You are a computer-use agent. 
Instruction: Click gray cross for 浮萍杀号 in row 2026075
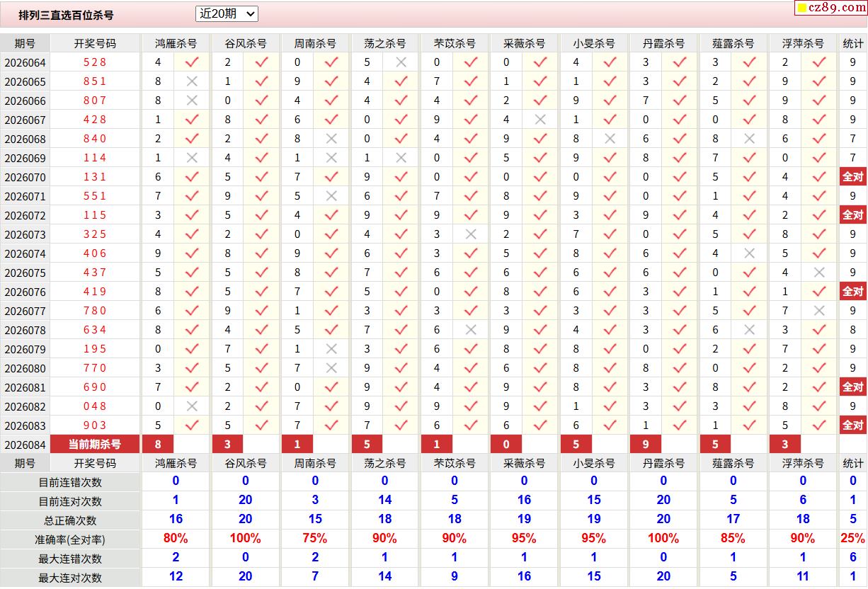[819, 273]
